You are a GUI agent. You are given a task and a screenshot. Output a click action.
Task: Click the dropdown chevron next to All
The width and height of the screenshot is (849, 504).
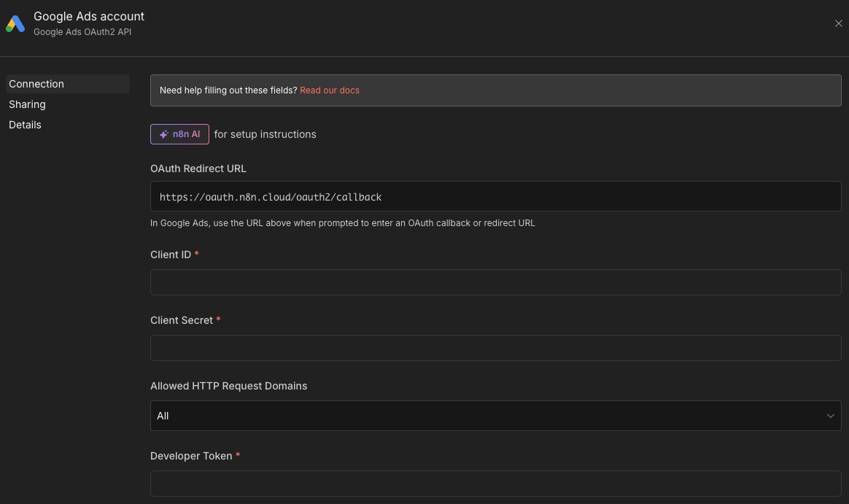pos(830,416)
